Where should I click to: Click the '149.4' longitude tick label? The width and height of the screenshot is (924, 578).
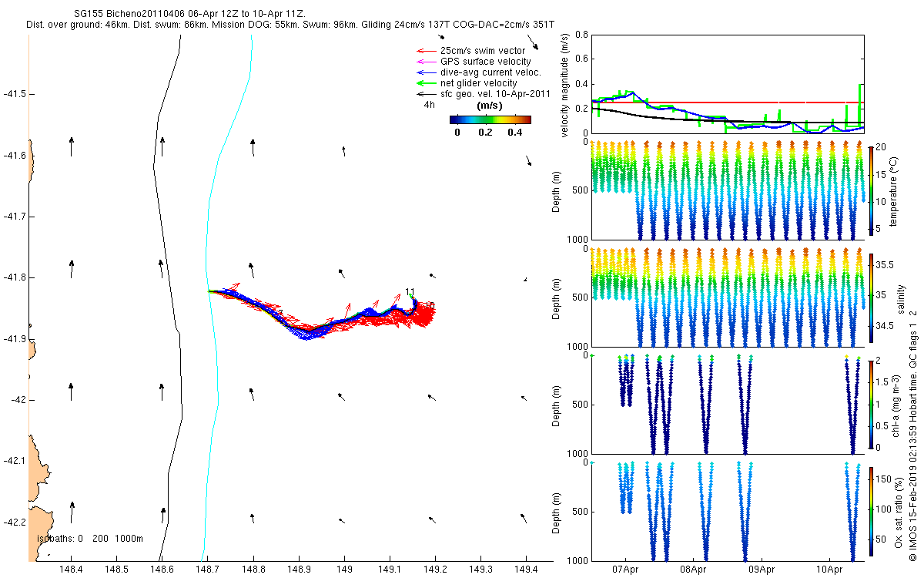tap(526, 570)
